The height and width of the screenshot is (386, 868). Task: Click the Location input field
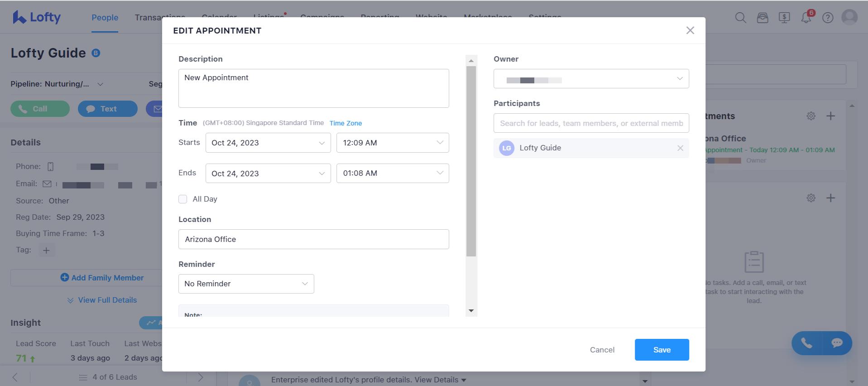313,239
